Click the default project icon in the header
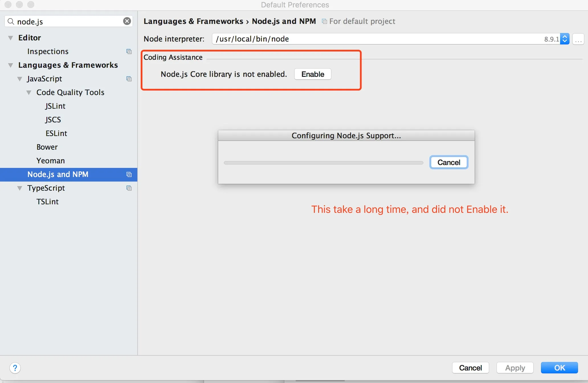 pyautogui.click(x=324, y=21)
